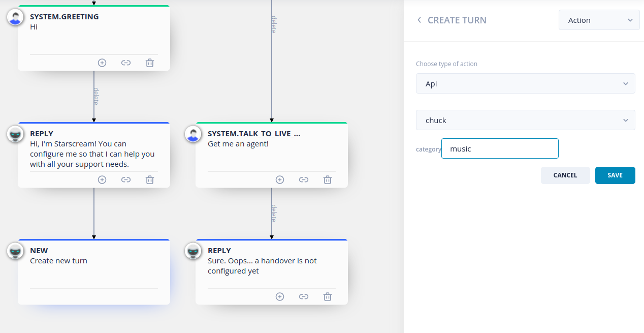This screenshot has height=333, width=644.
Task: Click the 'Choose type of action' label
Action: click(446, 64)
